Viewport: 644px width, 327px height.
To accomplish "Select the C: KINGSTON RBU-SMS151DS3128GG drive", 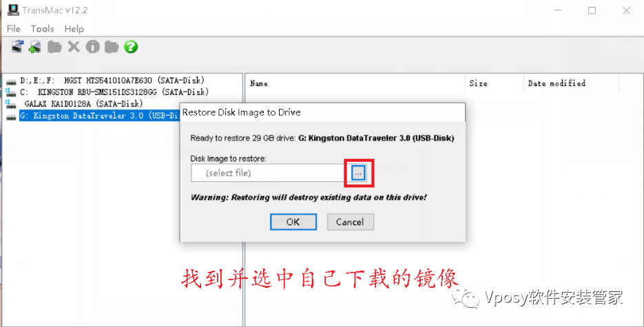I will click(107, 92).
